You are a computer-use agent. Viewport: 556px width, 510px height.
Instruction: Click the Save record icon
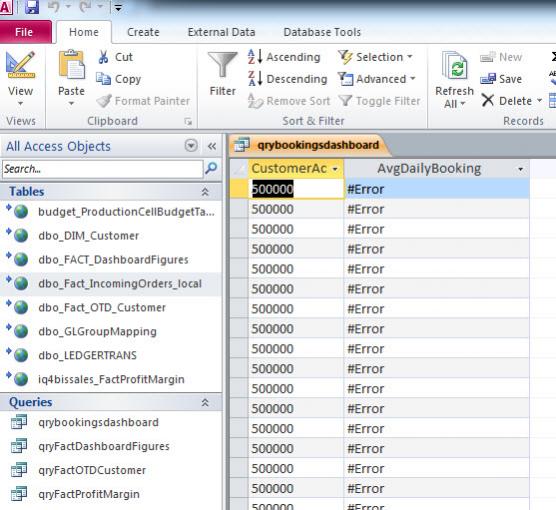(488, 79)
